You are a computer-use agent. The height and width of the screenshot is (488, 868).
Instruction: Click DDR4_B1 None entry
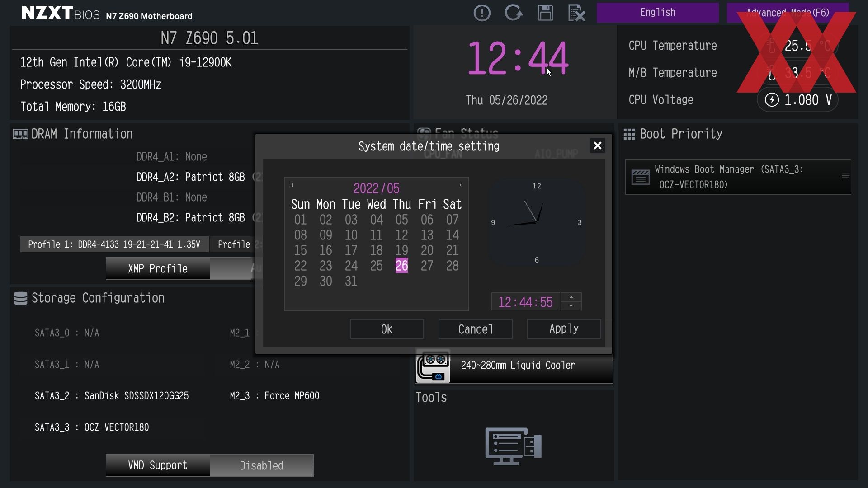coord(171,197)
